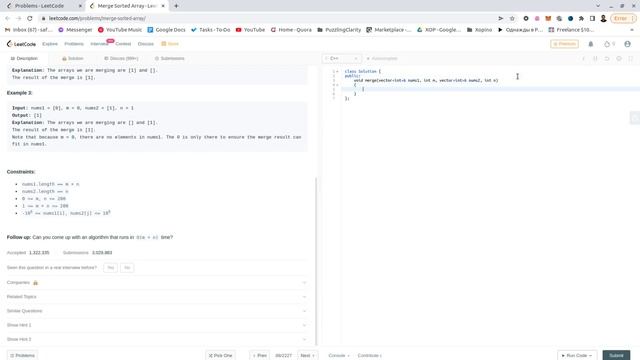Open the Problems nav menu item

point(74,44)
